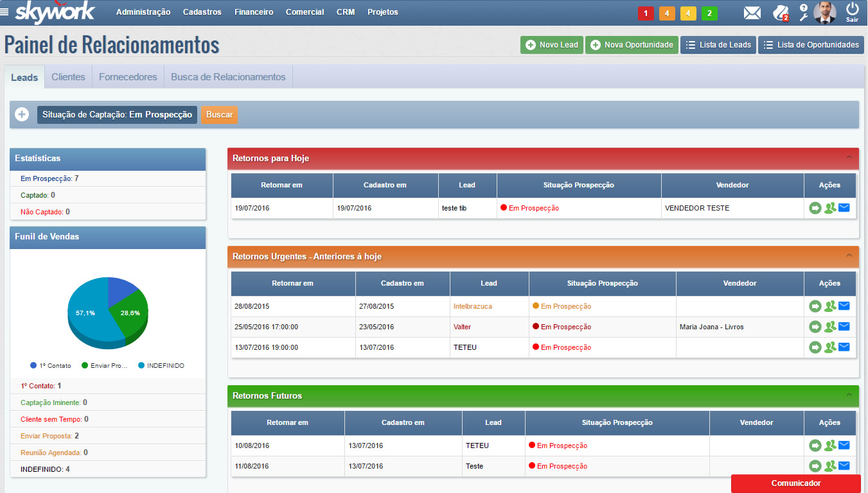Send email to lead Intelbrazuca
Viewport: 868px width, 493px height.
pyautogui.click(x=844, y=306)
